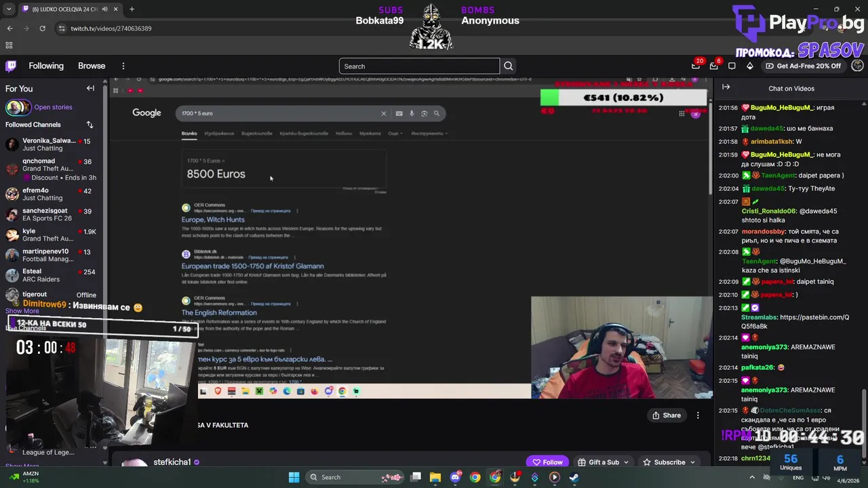Open Discord from taskbar
Image resolution: width=868 pixels, height=488 pixels.
click(x=455, y=477)
